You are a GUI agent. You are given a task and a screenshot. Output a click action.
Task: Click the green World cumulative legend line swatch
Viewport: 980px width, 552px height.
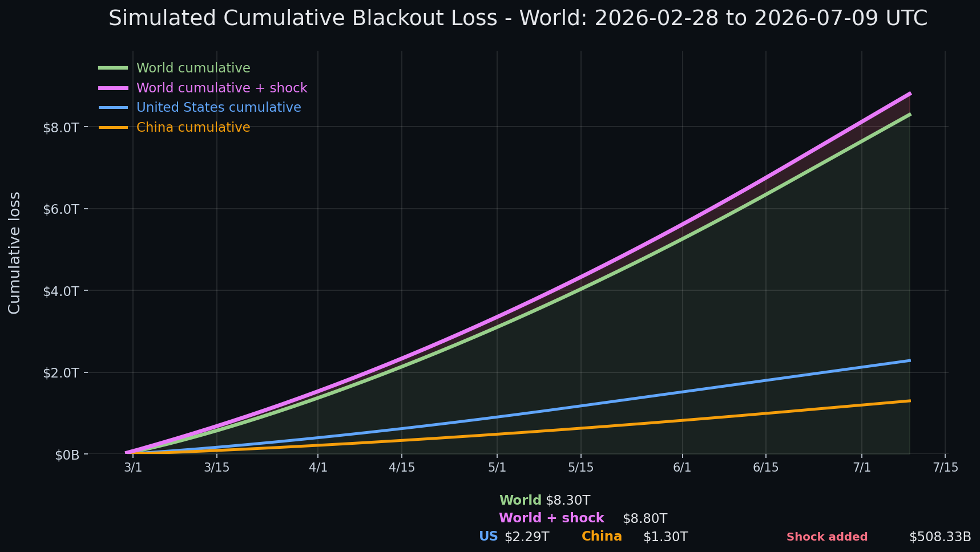113,68
